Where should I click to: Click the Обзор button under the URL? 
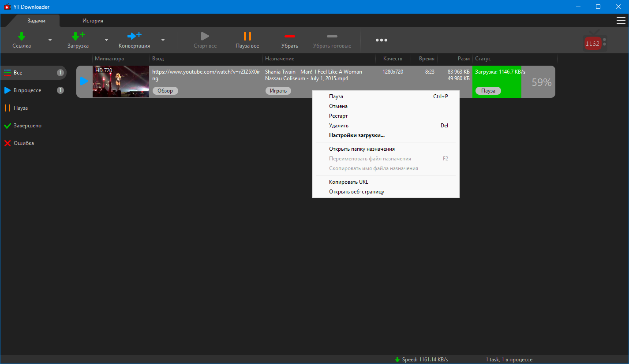coord(165,91)
